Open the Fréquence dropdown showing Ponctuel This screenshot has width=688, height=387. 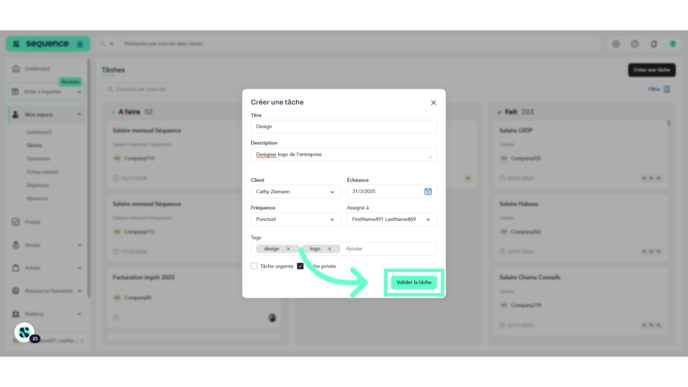[x=295, y=219]
